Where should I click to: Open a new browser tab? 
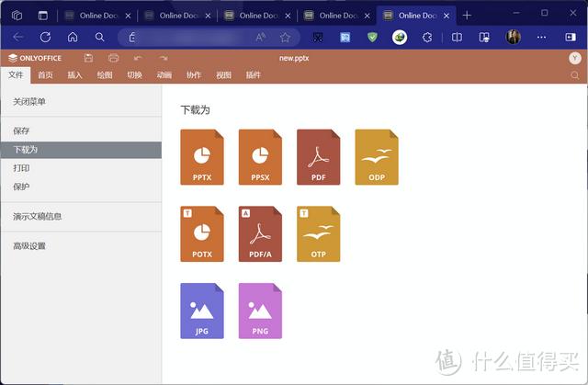tap(467, 16)
